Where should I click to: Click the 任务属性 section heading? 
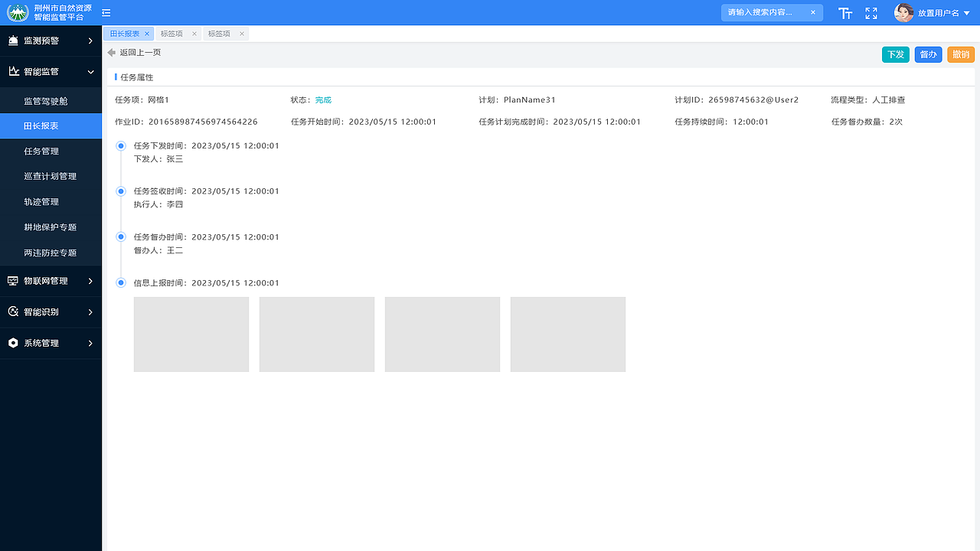click(x=137, y=77)
